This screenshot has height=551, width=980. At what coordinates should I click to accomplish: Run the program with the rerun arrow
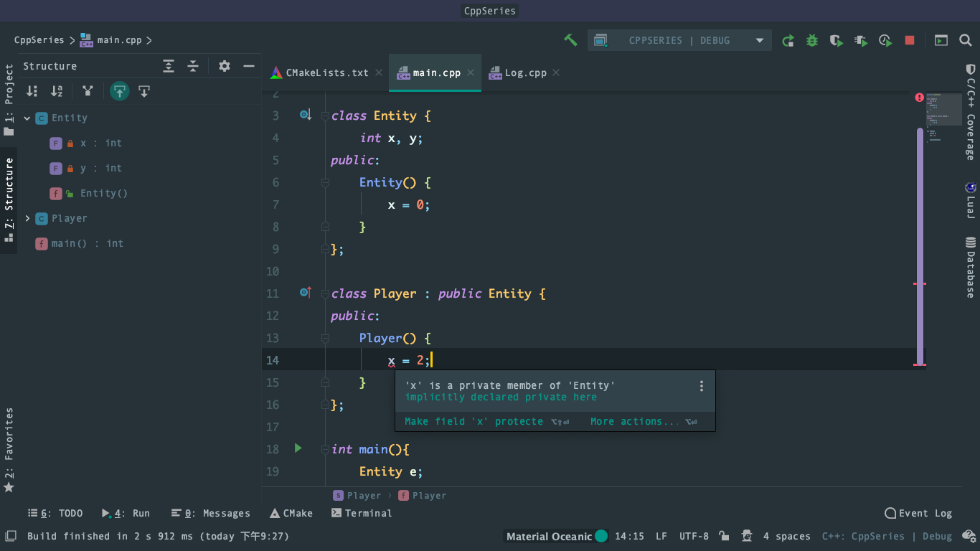tap(788, 41)
